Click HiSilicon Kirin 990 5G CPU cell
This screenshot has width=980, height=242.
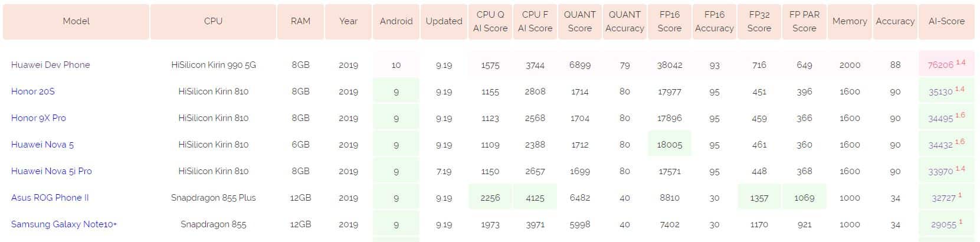click(x=214, y=65)
